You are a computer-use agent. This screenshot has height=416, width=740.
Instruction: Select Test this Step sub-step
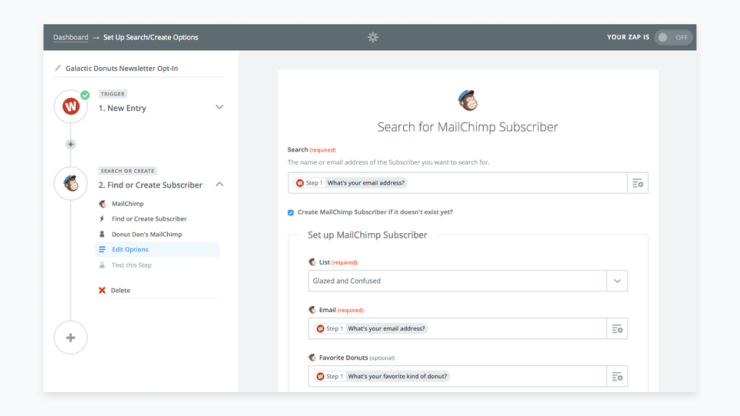tap(131, 265)
